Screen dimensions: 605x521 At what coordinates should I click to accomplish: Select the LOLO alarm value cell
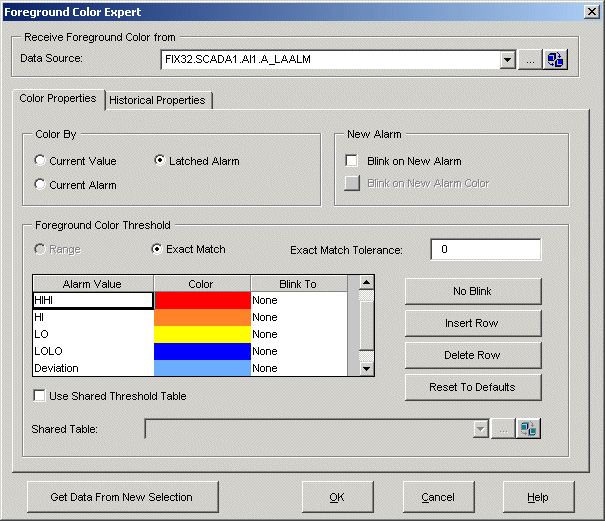[x=93, y=351]
